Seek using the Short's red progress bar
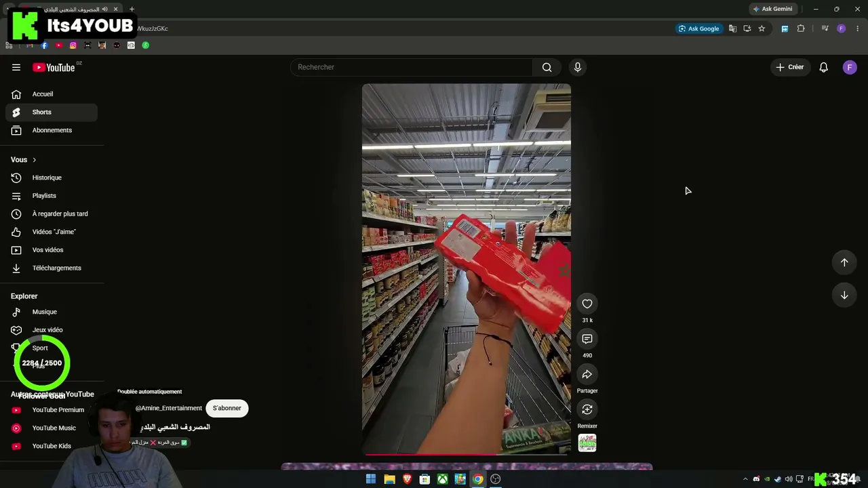This screenshot has height=488, width=868. (x=467, y=454)
